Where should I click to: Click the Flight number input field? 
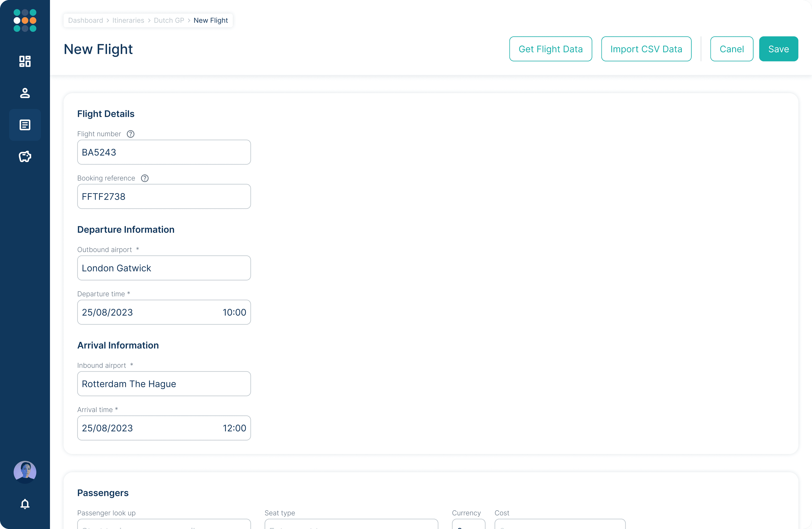pyautogui.click(x=164, y=152)
